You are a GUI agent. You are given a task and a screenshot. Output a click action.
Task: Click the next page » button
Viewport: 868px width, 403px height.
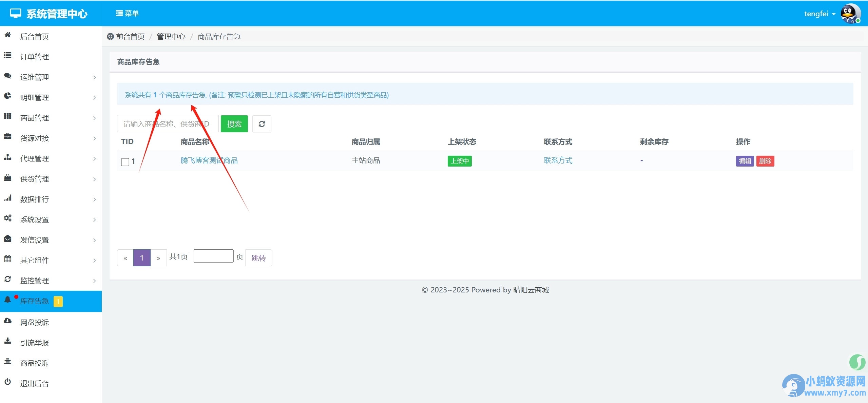(158, 258)
